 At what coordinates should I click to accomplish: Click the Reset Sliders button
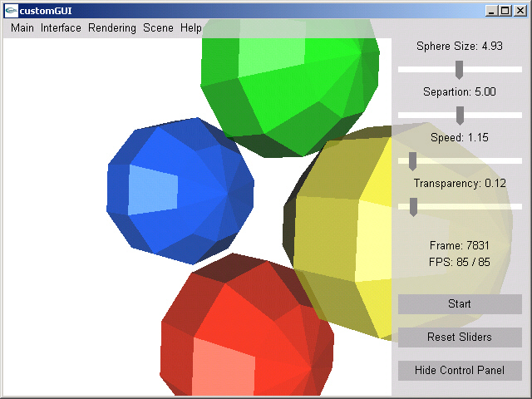coord(460,337)
